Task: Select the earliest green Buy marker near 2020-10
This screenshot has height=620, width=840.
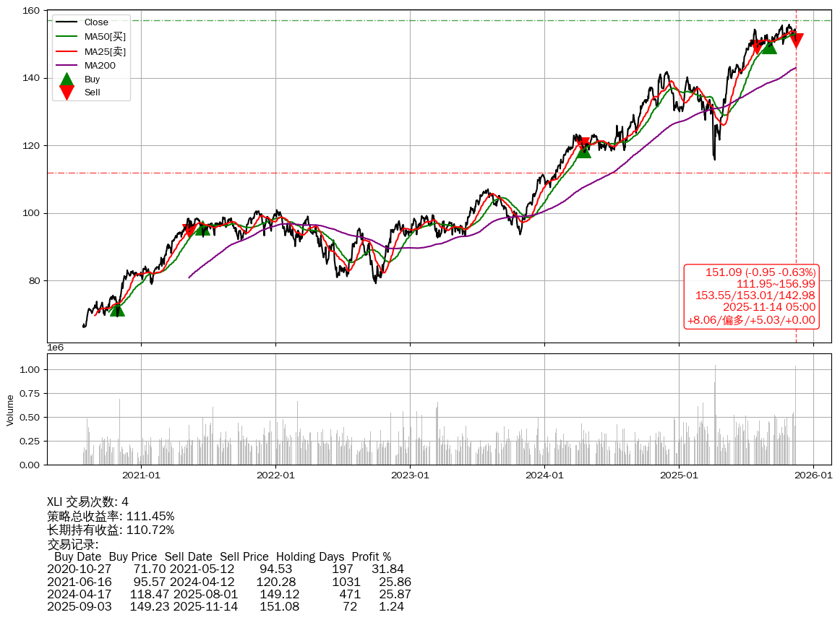Action: coord(117,309)
